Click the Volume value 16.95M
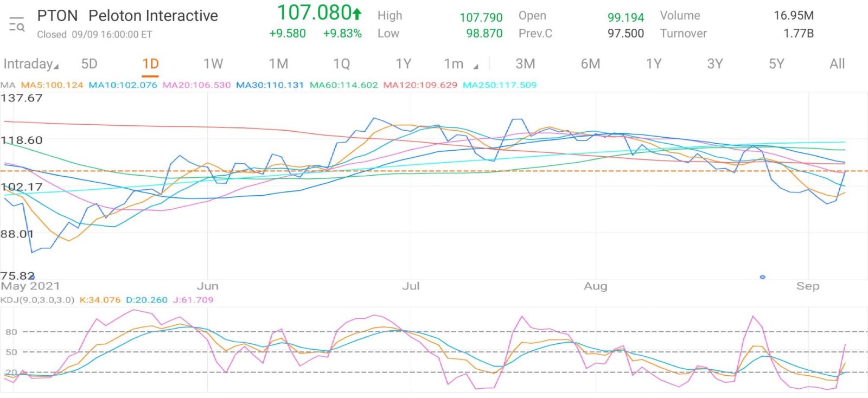This screenshot has width=868, height=398. [x=794, y=16]
